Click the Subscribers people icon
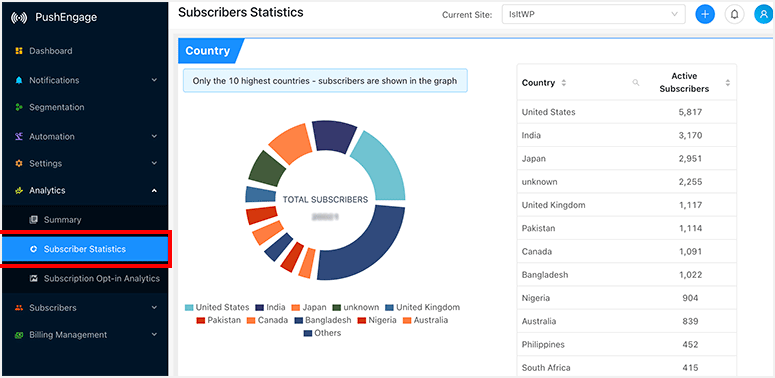This screenshot has height=378, width=775. [x=19, y=308]
